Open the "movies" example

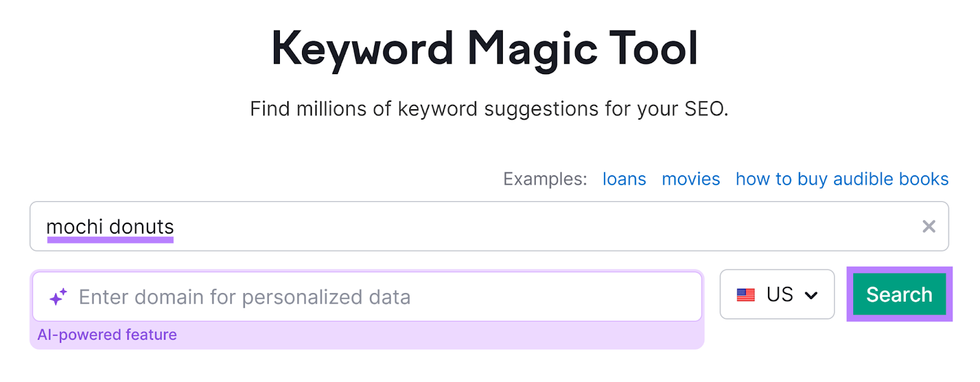690,178
